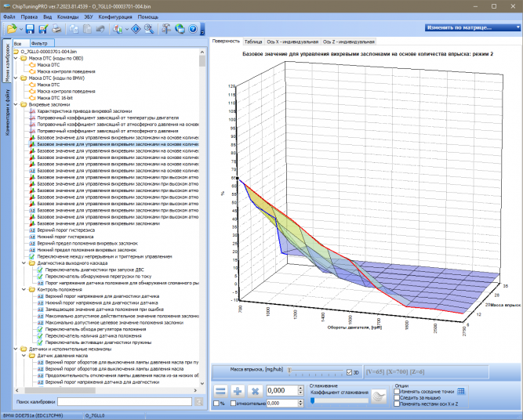Click the copy documents toolbar icon
The width and height of the screenshot is (523, 420).
[x=74, y=29]
